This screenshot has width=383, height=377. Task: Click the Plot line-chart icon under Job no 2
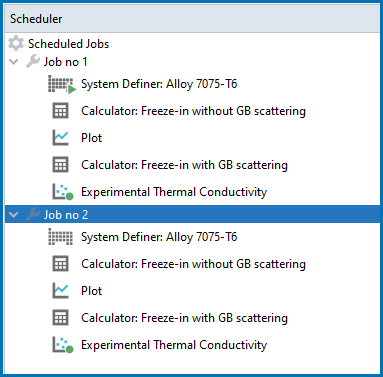coord(61,291)
